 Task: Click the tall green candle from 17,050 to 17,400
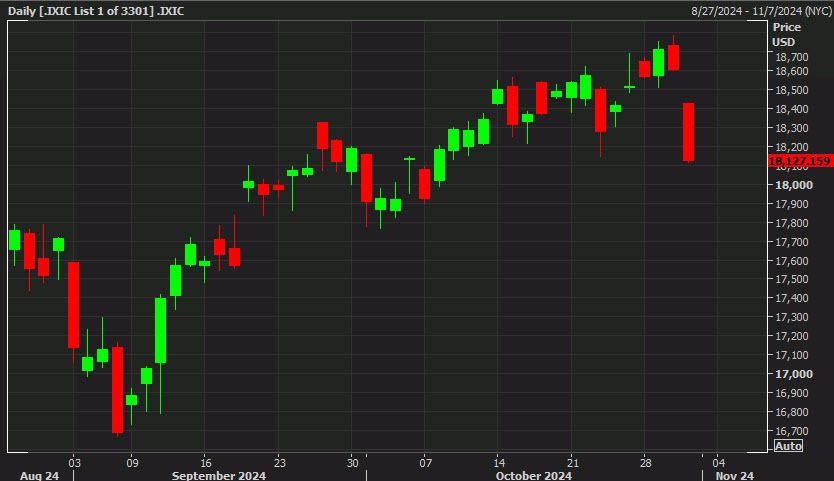click(160, 330)
